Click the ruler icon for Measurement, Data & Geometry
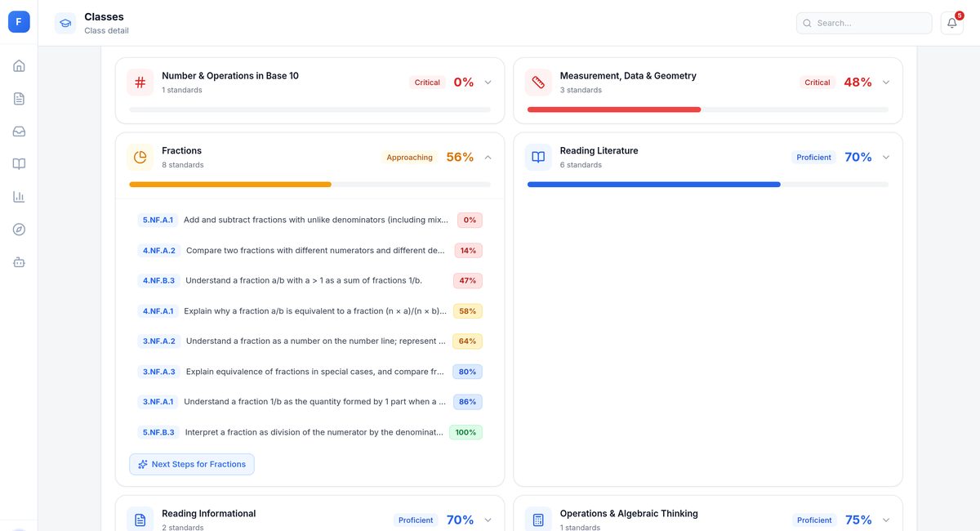This screenshot has width=980, height=531. (x=538, y=83)
